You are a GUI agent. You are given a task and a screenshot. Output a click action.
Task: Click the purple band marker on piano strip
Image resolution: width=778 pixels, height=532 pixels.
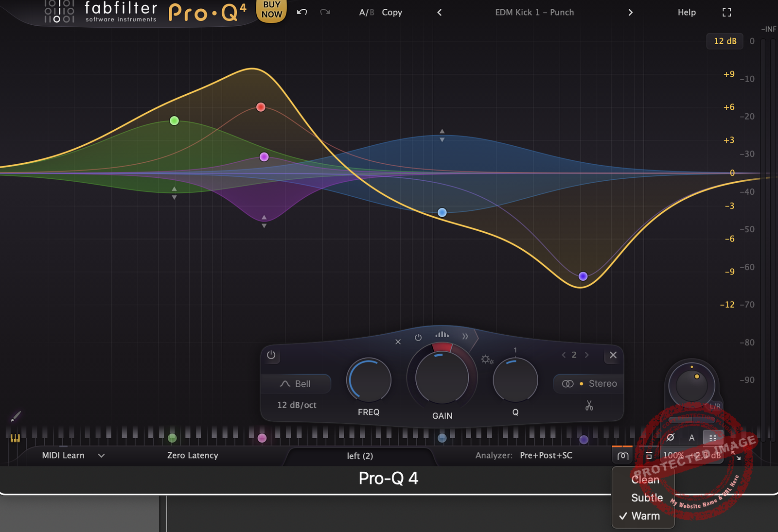coord(584,440)
